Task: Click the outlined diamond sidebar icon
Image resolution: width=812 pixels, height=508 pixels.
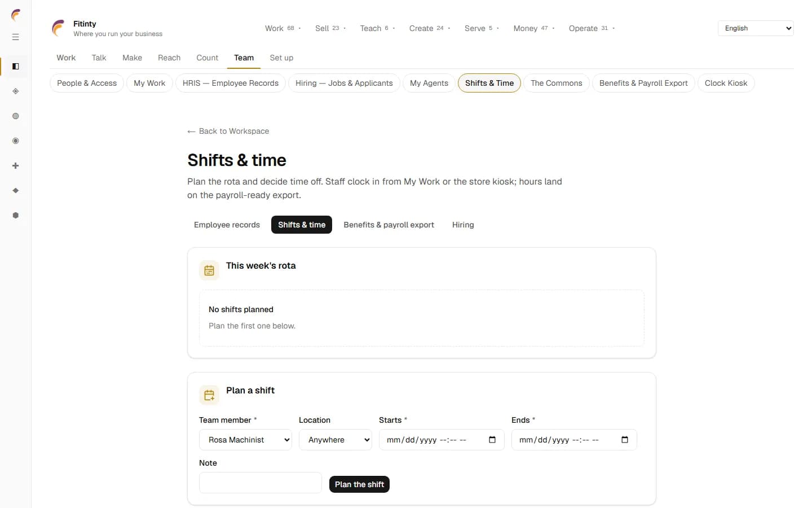Action: (16, 91)
